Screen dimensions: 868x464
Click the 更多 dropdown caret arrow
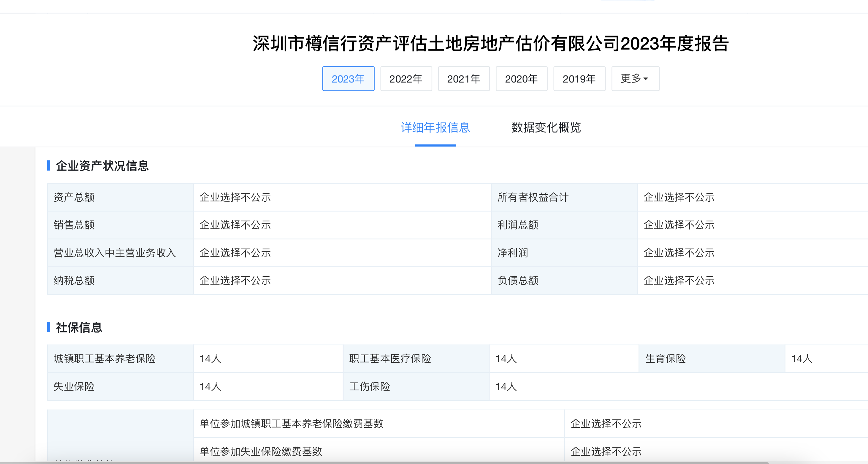(646, 79)
